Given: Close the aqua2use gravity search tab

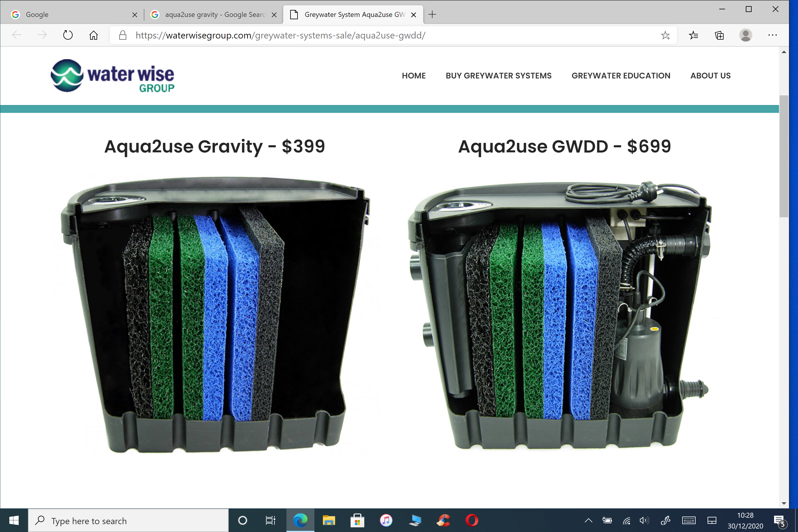Looking at the screenshot, I should point(274,15).
